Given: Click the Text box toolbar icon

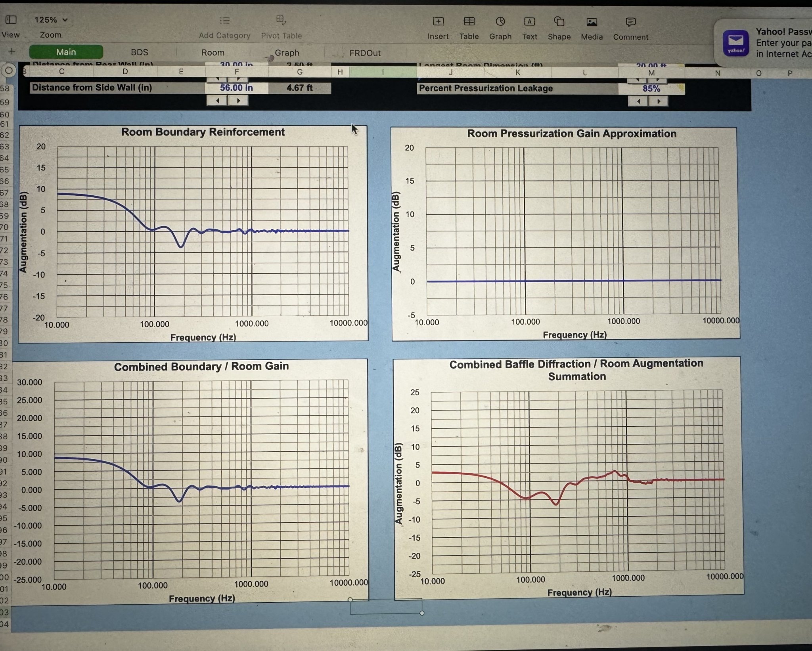Looking at the screenshot, I should (529, 21).
